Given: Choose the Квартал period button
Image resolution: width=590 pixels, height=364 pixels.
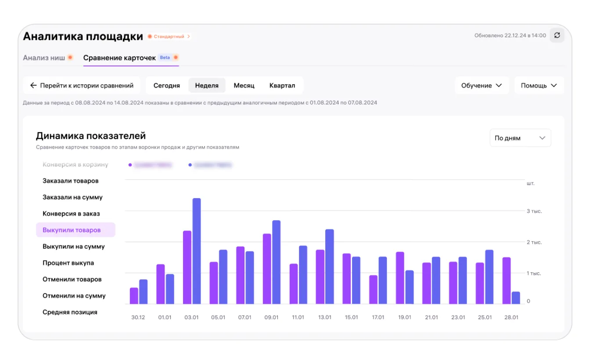Looking at the screenshot, I should pos(282,86).
